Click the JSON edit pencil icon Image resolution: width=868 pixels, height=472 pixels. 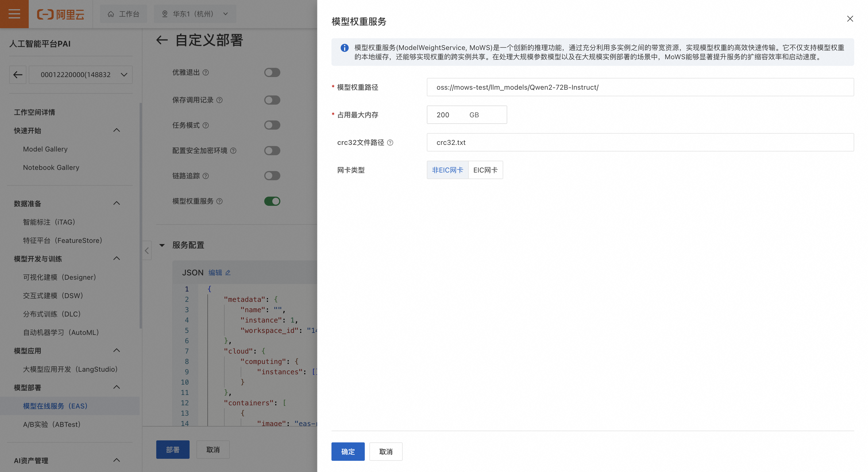click(x=228, y=273)
